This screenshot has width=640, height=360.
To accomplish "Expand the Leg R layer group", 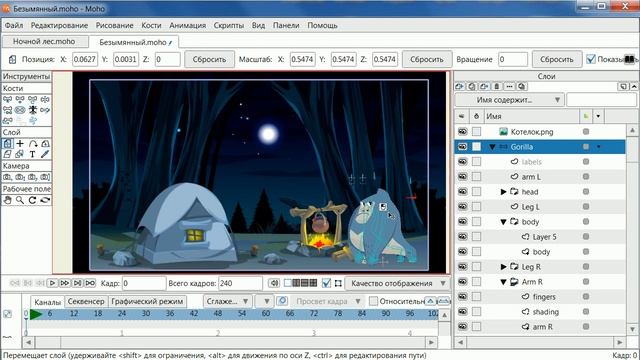I will point(503,267).
